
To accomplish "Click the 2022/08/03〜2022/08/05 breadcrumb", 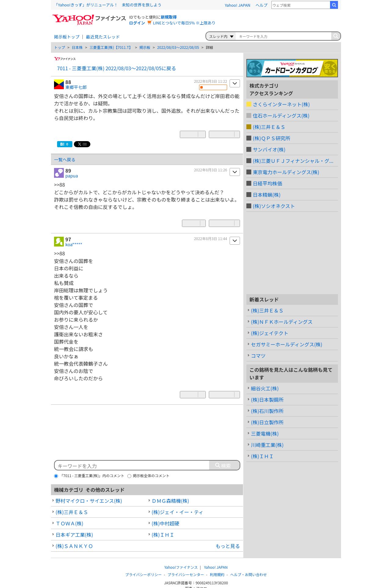I will tap(178, 48).
